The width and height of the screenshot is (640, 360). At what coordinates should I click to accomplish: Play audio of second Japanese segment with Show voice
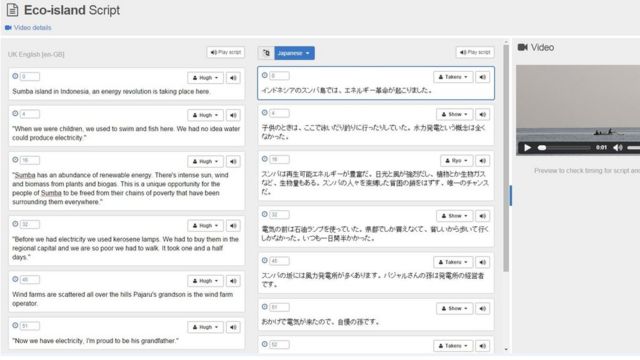pyautogui.click(x=482, y=115)
